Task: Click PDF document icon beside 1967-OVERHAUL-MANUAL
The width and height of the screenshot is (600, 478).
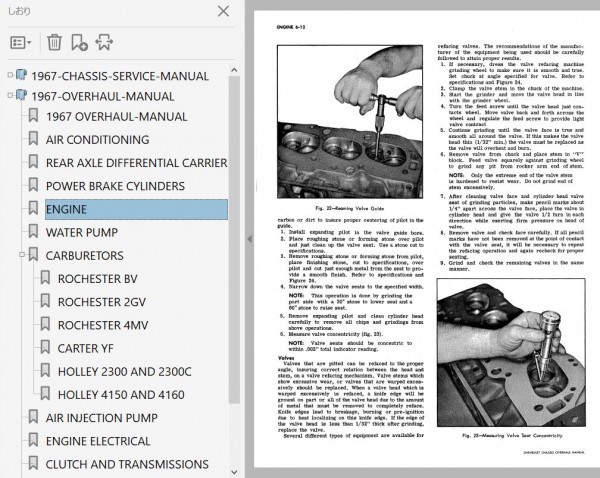Action: pyautogui.click(x=21, y=95)
